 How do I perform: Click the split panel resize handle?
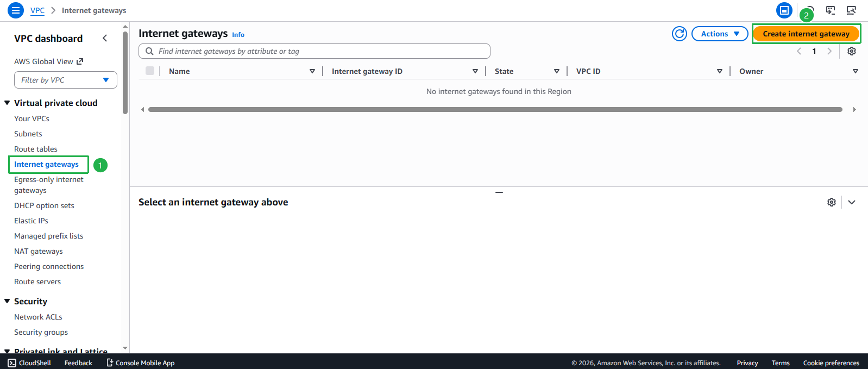499,192
